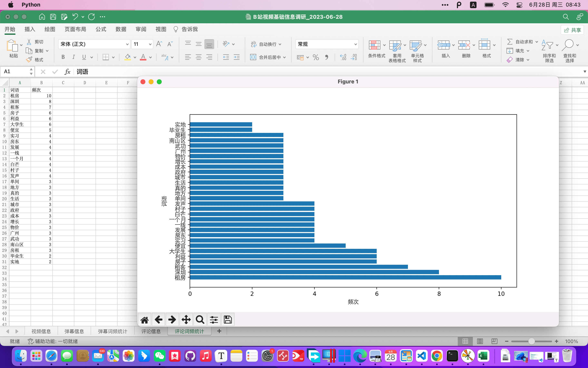Click the Search magnifier in the Excel title bar

566,17
